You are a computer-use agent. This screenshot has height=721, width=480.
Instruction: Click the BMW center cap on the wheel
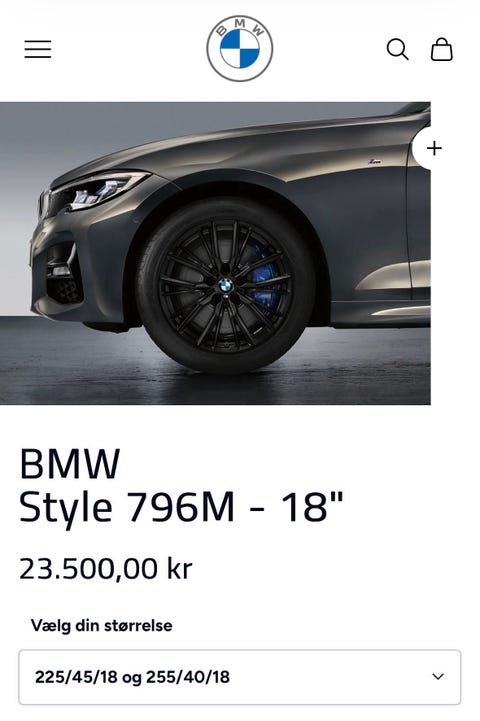pyautogui.click(x=226, y=286)
